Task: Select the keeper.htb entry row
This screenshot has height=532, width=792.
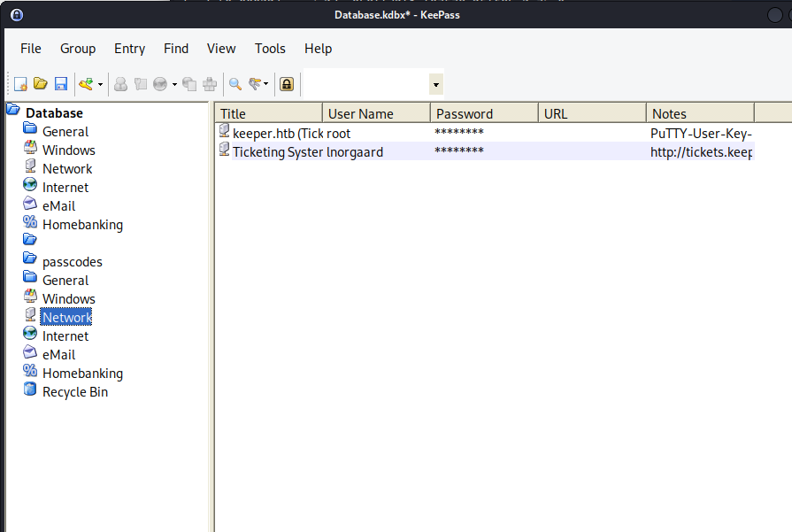Action: point(485,134)
